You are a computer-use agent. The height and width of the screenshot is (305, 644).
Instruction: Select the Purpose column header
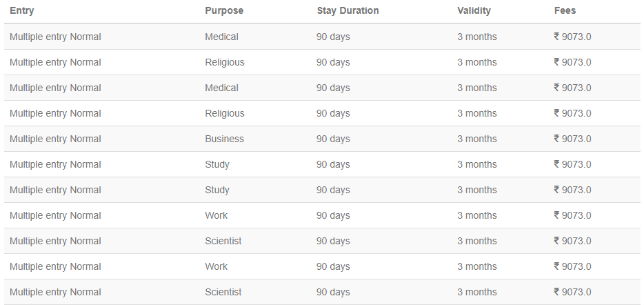coord(224,10)
